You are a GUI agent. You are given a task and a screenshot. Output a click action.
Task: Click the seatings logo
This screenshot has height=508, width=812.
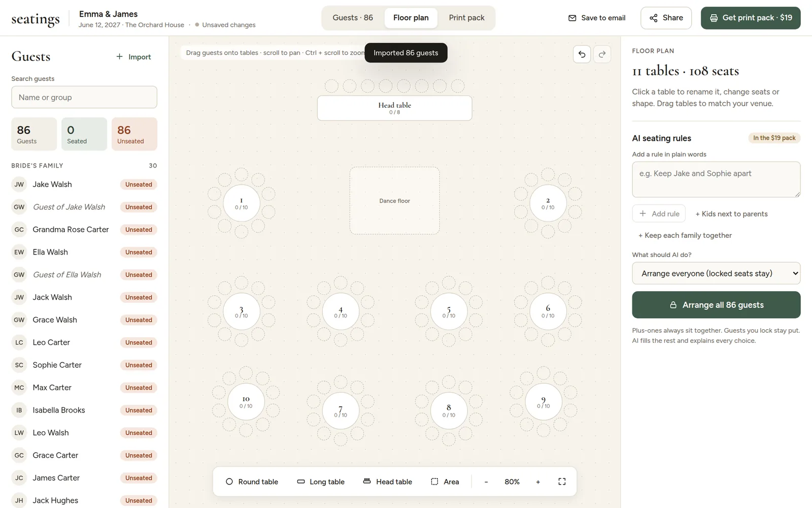pos(36,19)
